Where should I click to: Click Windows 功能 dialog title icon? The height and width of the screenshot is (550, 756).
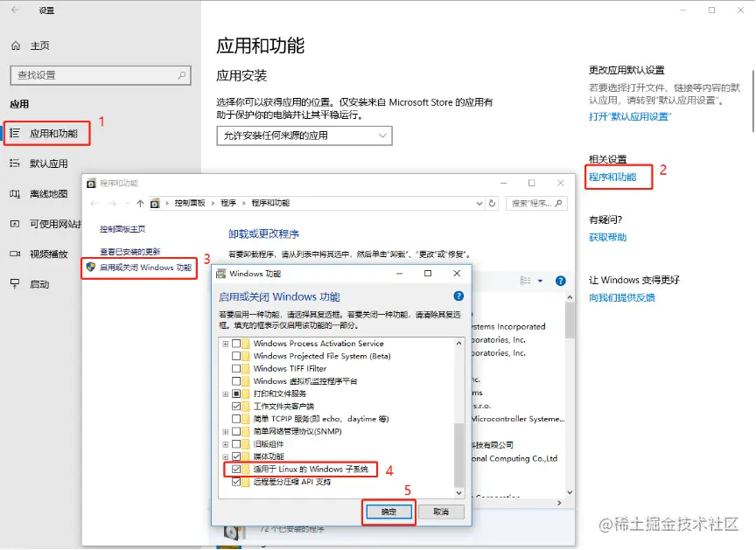point(221,274)
